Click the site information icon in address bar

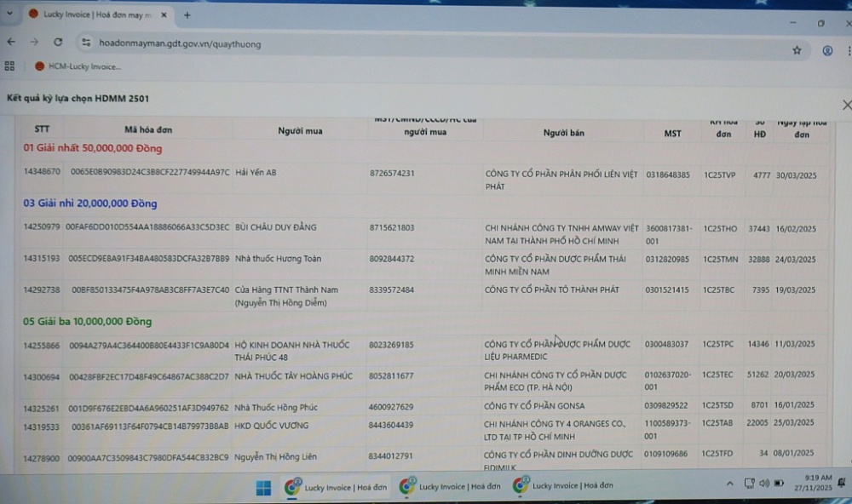pyautogui.click(x=85, y=43)
